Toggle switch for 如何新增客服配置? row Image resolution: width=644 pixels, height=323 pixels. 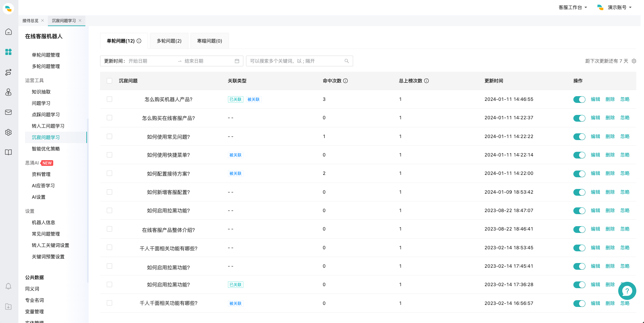(579, 192)
